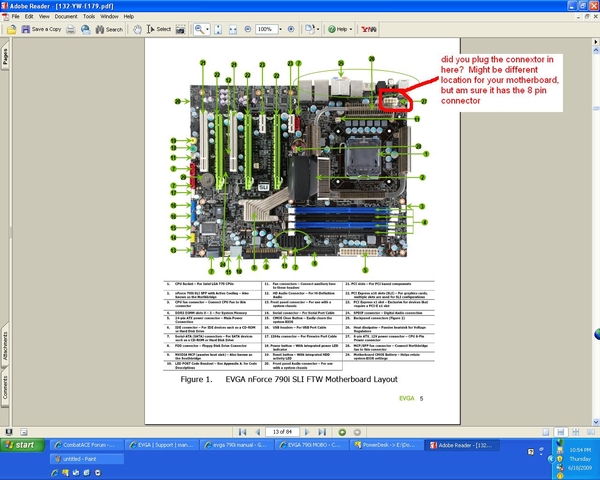The width and height of the screenshot is (600, 480).
Task: Click the 100% zoom percentage field
Action: coord(266,29)
